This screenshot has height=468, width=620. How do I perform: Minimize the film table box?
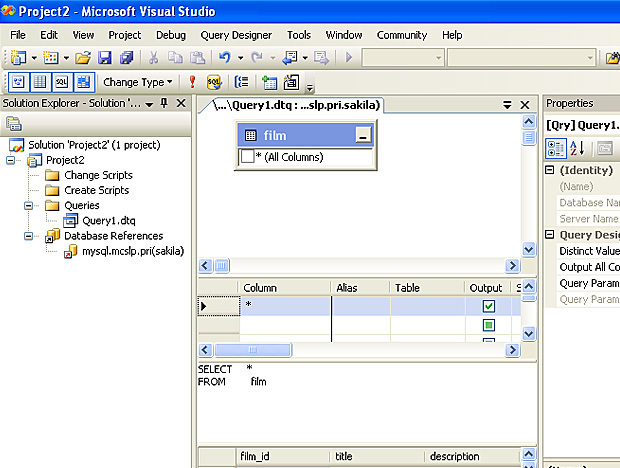pos(363,135)
